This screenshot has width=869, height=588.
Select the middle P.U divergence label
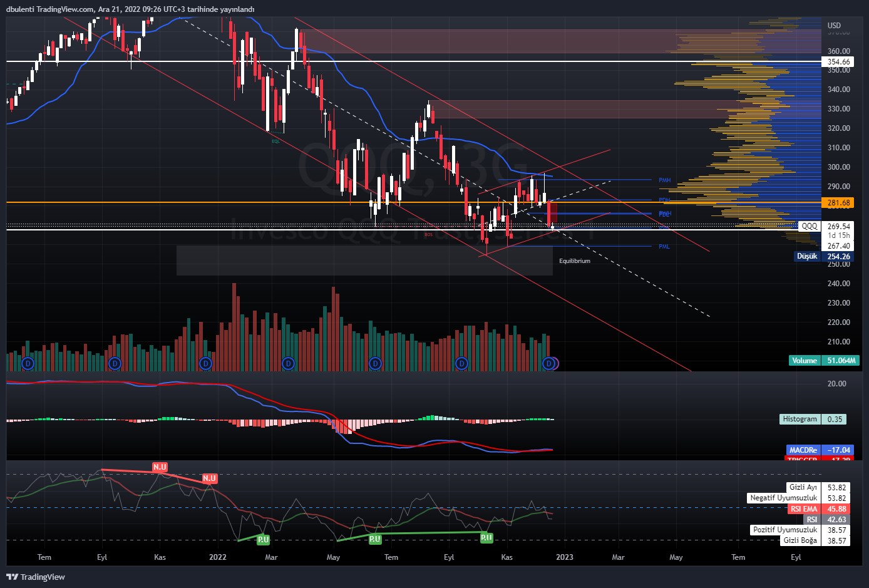375,539
